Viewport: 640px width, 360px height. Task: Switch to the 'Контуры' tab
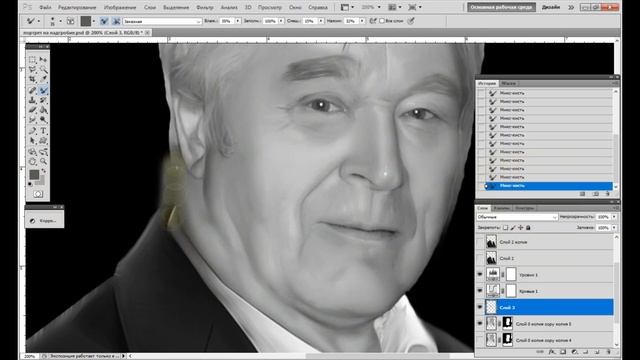pyautogui.click(x=524, y=208)
